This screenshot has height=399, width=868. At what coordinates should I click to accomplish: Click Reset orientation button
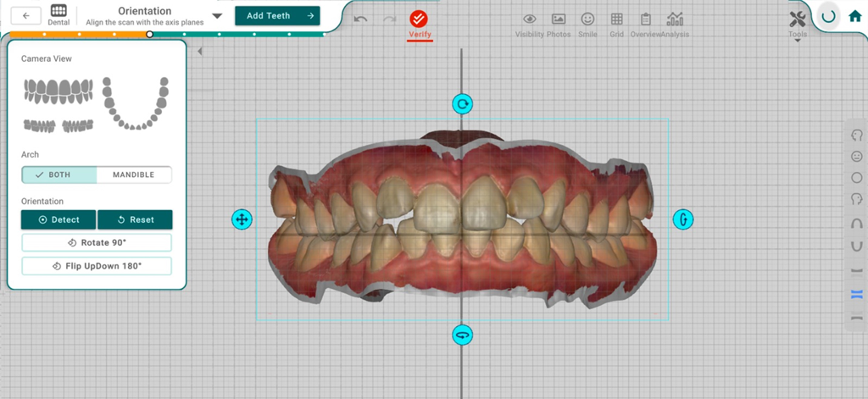tap(135, 219)
